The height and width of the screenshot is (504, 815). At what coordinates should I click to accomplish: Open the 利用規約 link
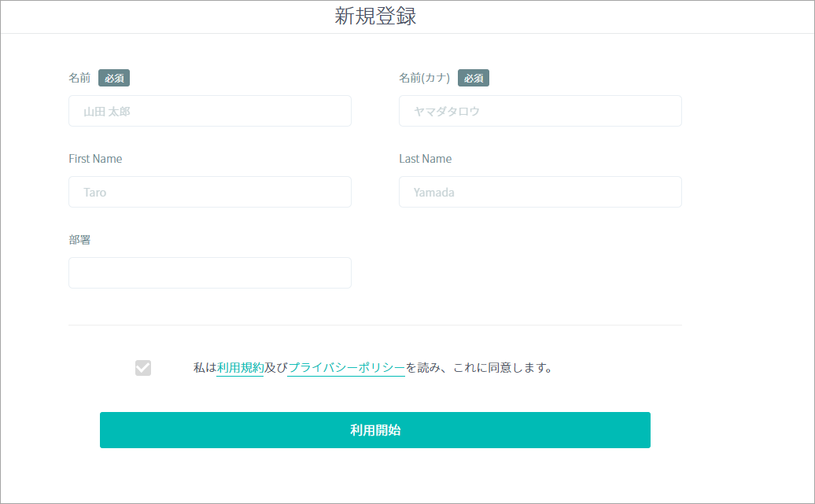240,368
